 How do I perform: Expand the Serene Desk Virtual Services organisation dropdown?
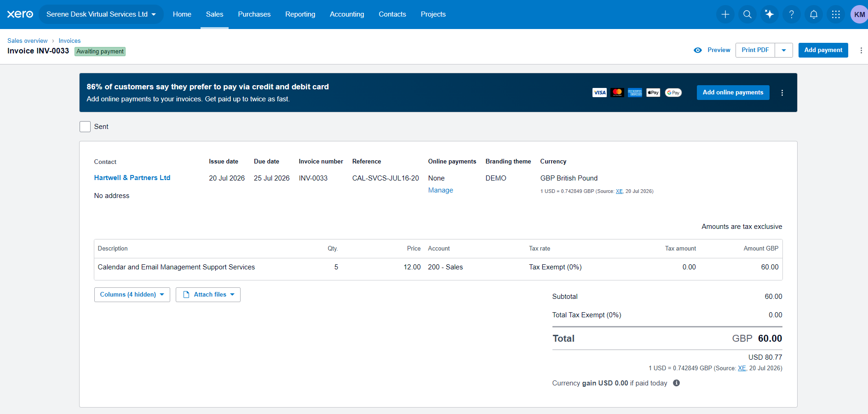click(101, 14)
